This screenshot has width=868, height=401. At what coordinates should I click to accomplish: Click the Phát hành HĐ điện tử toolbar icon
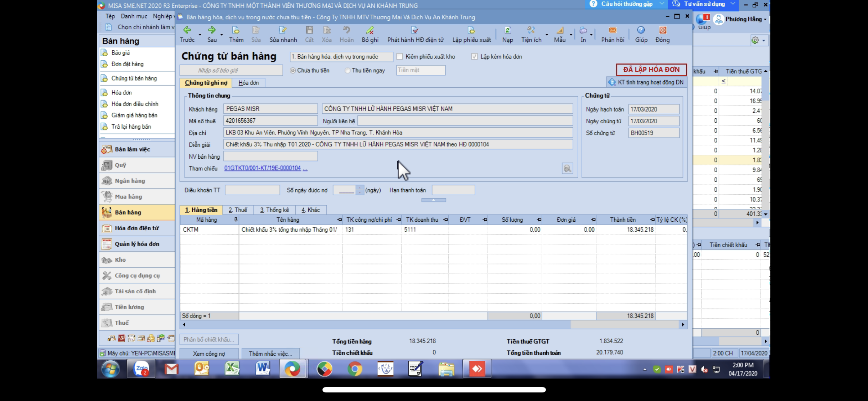[415, 31]
